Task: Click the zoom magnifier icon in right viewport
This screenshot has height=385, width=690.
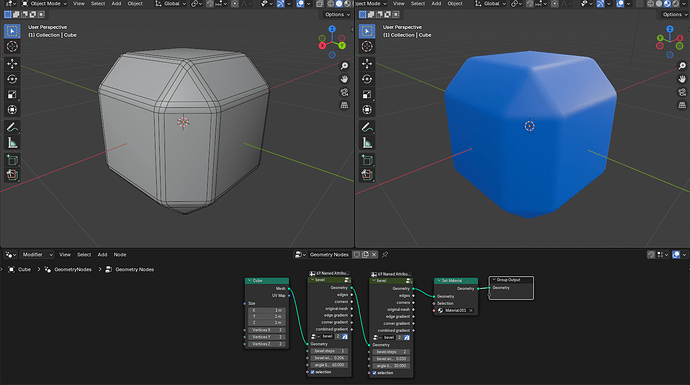Action: click(x=682, y=66)
